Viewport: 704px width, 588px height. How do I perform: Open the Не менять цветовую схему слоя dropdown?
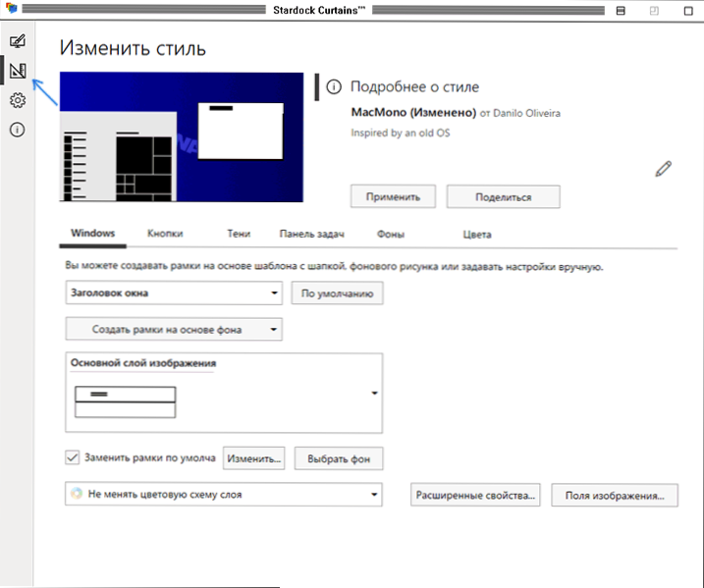click(x=224, y=495)
